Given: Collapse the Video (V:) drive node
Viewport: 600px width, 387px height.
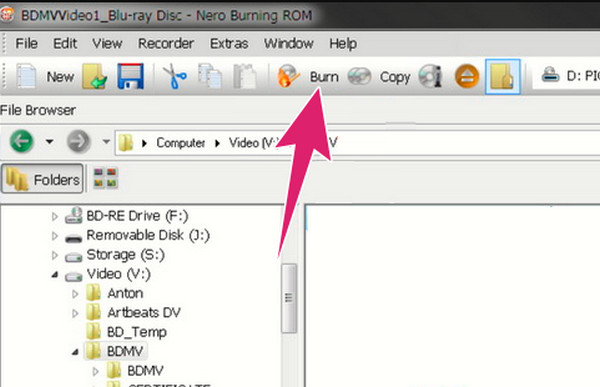Looking at the screenshot, I should click(55, 274).
